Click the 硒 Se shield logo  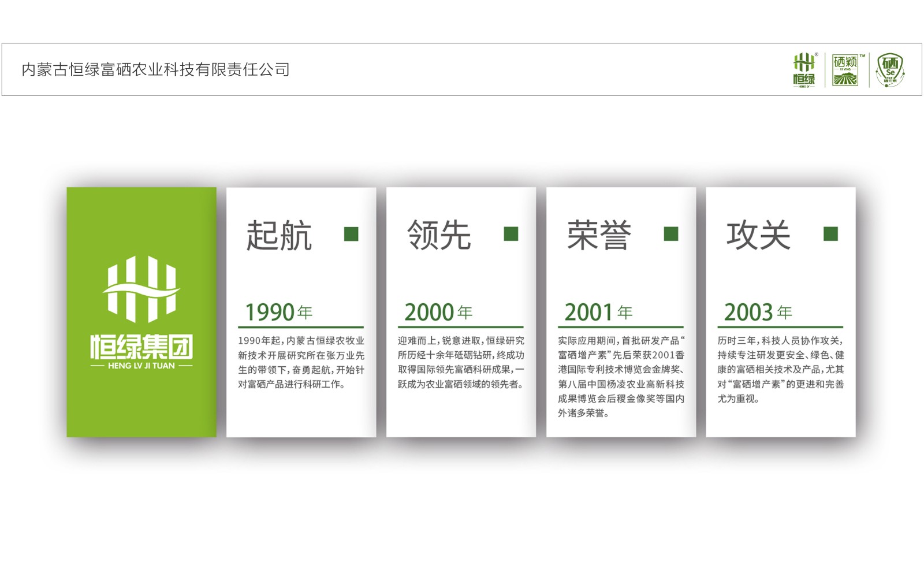[x=890, y=70]
